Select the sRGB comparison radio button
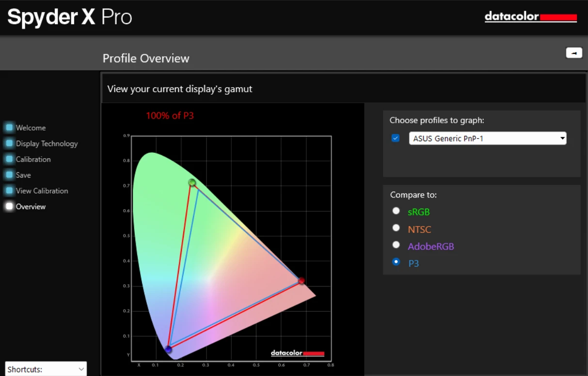 (x=396, y=211)
